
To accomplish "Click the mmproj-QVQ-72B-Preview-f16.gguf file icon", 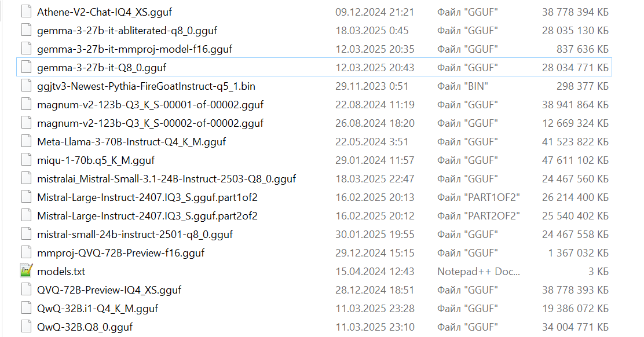I will pyautogui.click(x=26, y=252).
